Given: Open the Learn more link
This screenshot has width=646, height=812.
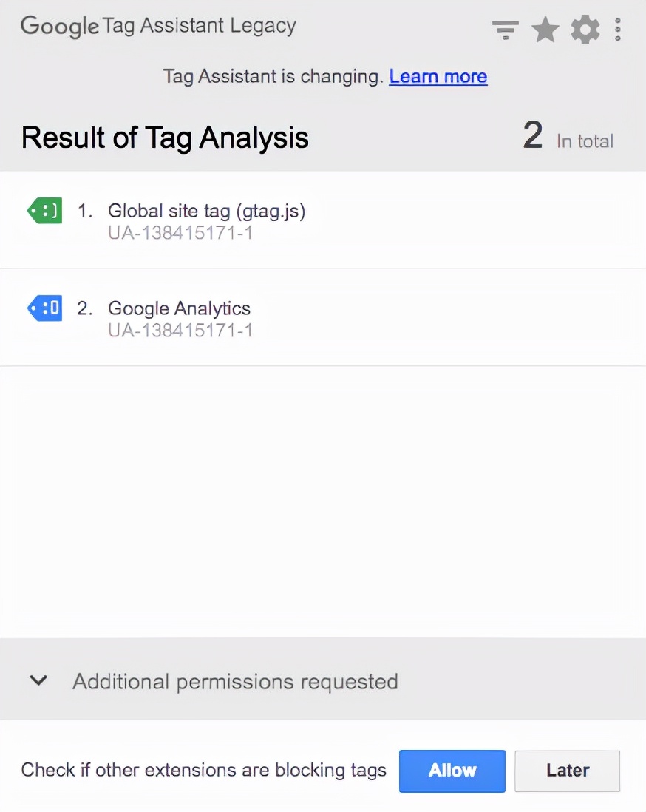Looking at the screenshot, I should pyautogui.click(x=438, y=77).
